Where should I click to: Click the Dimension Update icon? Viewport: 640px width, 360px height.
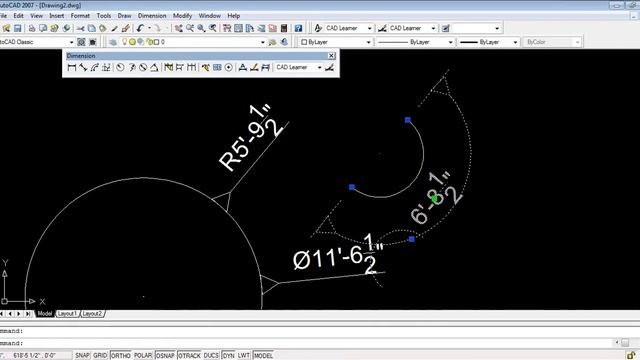pos(265,67)
